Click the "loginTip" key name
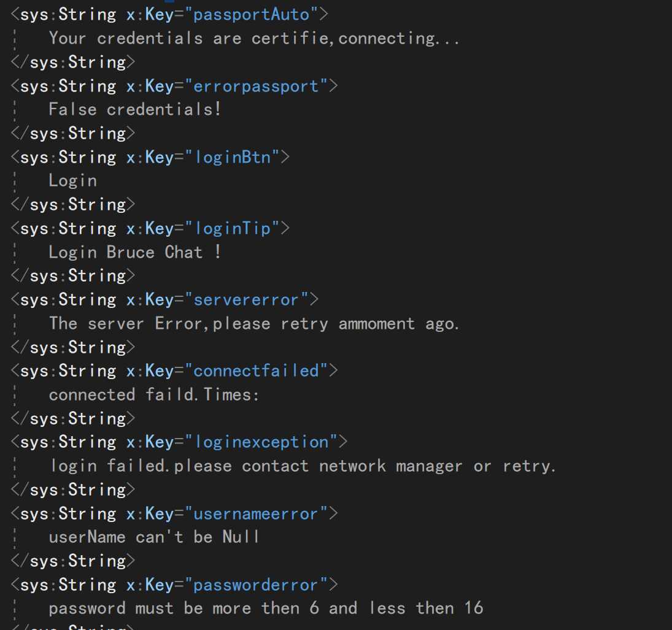The width and height of the screenshot is (672, 630). tap(232, 229)
